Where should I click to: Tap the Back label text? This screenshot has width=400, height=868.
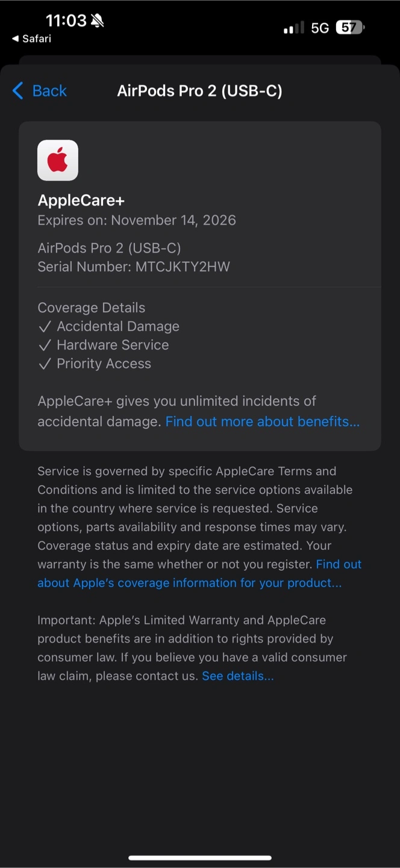click(49, 91)
